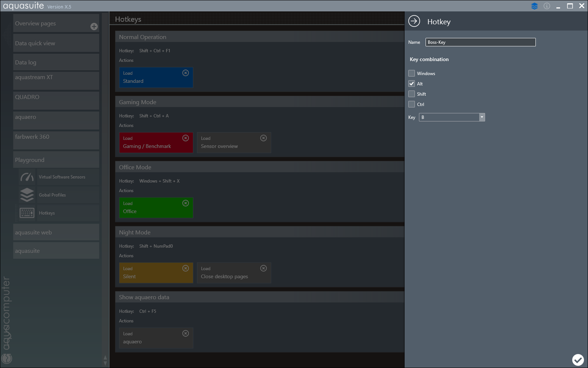
Task: Open the Gobal Profiles layers icon
Action: (x=27, y=195)
